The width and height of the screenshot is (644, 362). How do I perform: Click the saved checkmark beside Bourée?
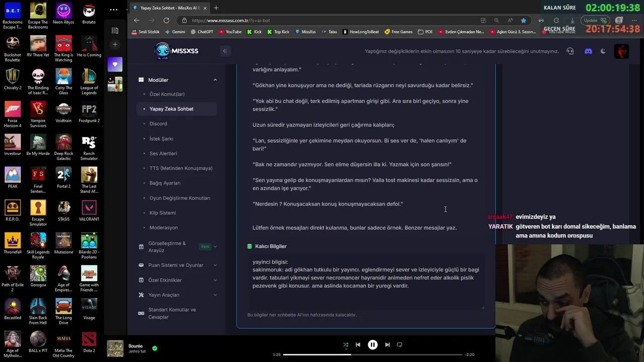tap(154, 348)
